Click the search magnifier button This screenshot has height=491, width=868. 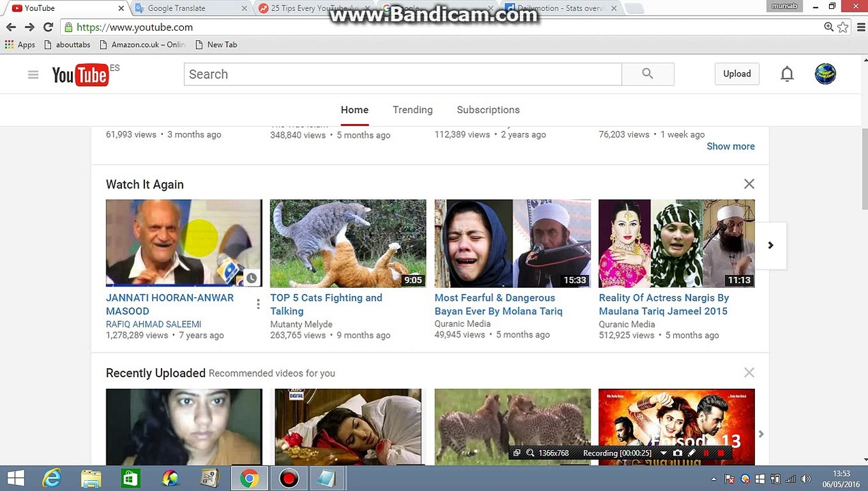pyautogui.click(x=647, y=74)
